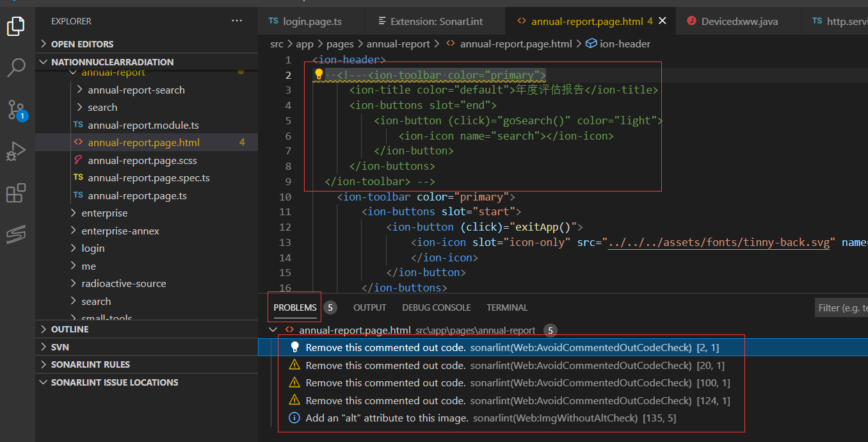
Task: Open annual-report.page.scss file
Action: (x=142, y=160)
